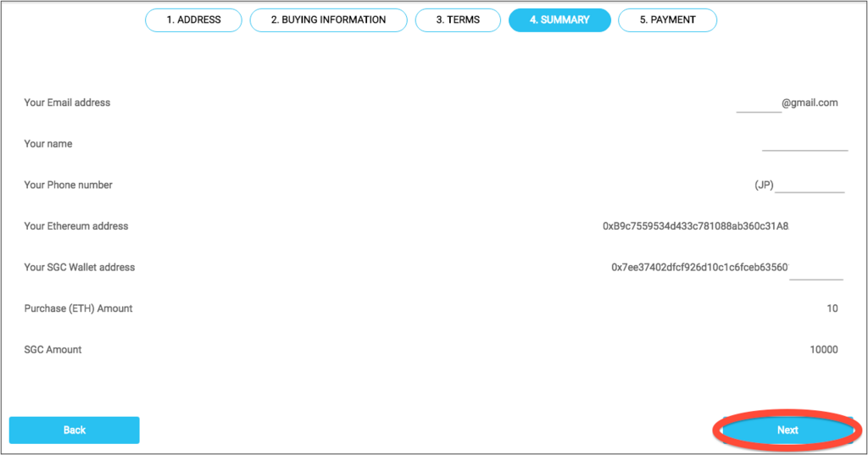Select the @gmail.com email value
868x455 pixels.
coord(810,103)
